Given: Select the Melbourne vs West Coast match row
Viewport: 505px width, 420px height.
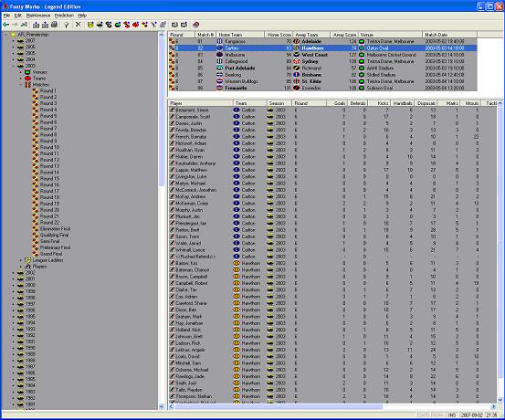Looking at the screenshot, I should [322, 55].
